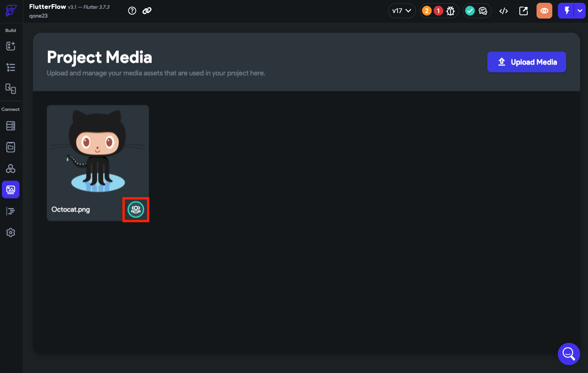The height and width of the screenshot is (373, 588).
Task: Click the open in new window icon
Action: (524, 11)
